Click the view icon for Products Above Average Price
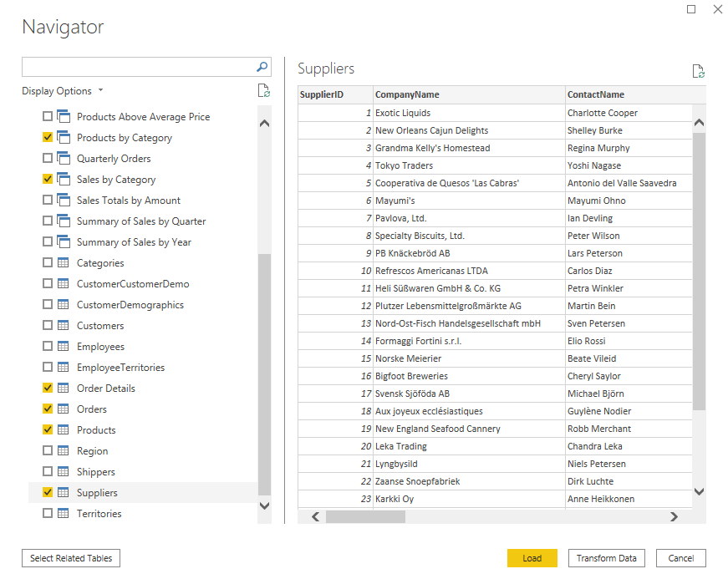The width and height of the screenshot is (728, 579). (x=64, y=116)
